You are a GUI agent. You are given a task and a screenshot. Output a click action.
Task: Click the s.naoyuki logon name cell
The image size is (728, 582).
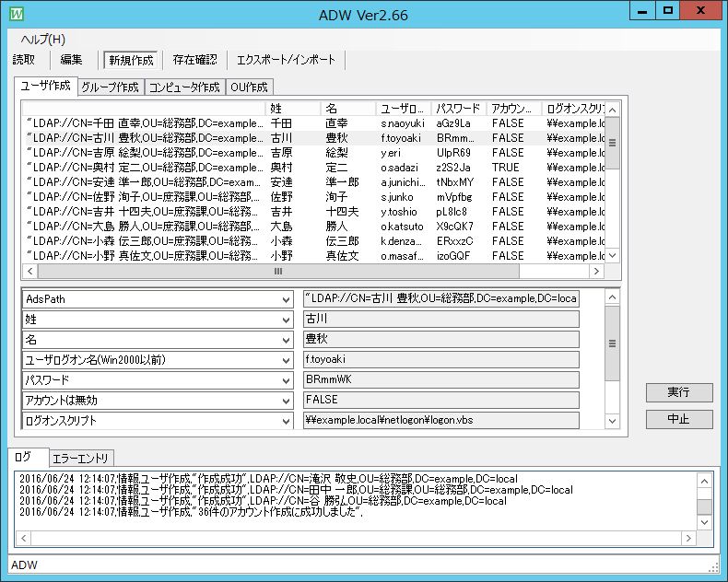pos(403,123)
